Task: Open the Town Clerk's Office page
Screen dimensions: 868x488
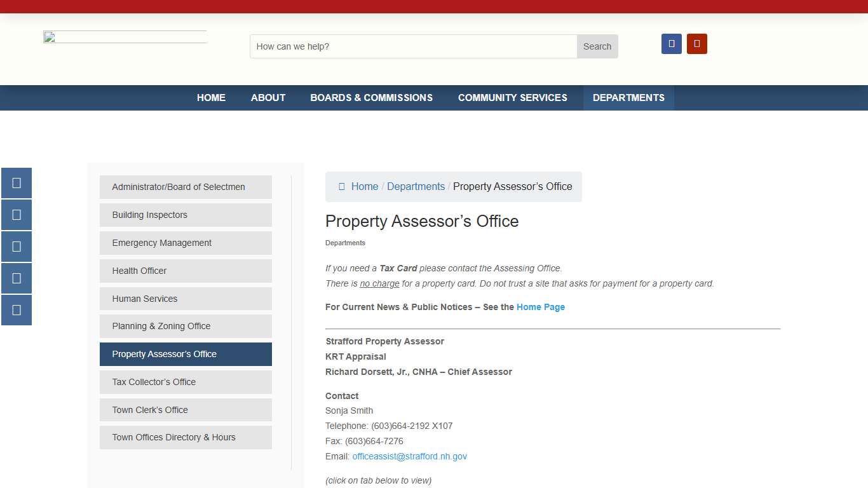Action: point(186,410)
